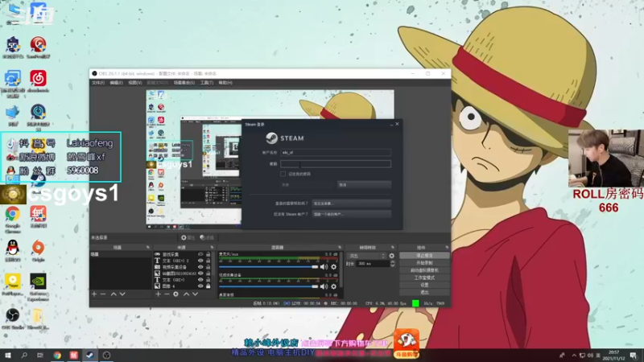Open the Windows Start menu
Screen dimensions: 644x362
8,356
